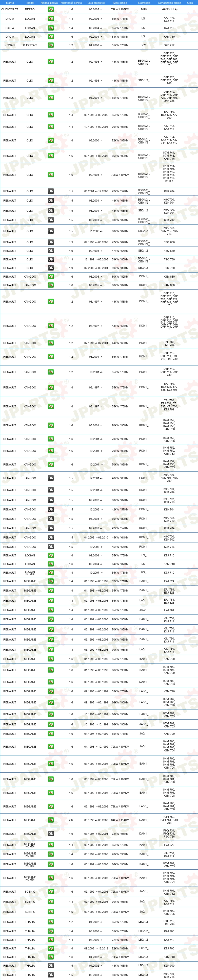The height and width of the screenshot is (980, 198).
Task: Select petrol icon in Thalia D4F 712 row
Action: [51, 922]
